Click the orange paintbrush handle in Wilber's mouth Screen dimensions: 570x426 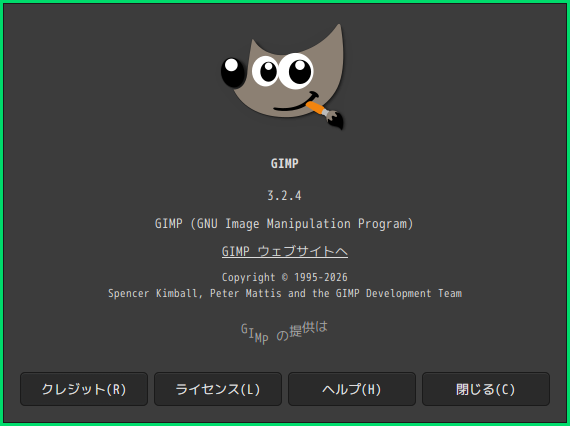click(x=315, y=108)
